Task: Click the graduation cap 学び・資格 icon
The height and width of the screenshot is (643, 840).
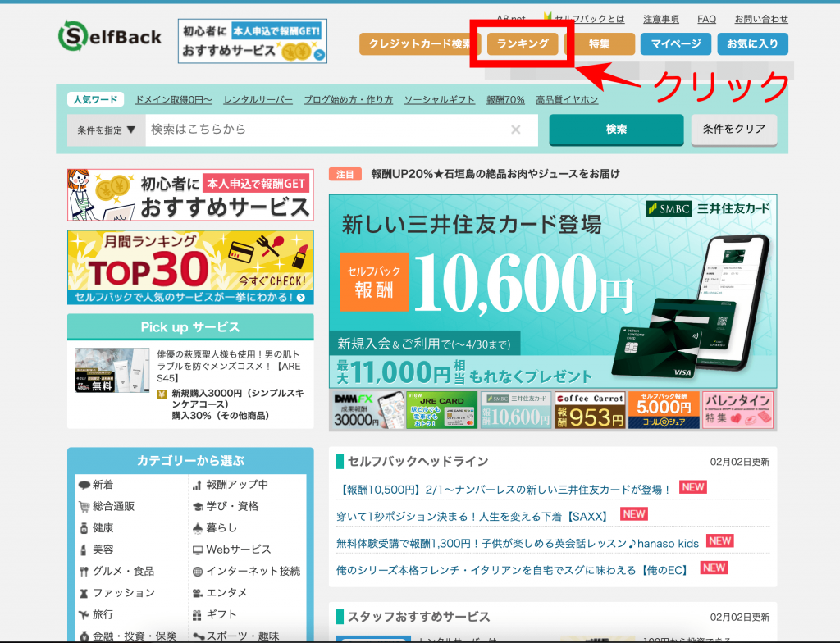Action: [x=198, y=506]
